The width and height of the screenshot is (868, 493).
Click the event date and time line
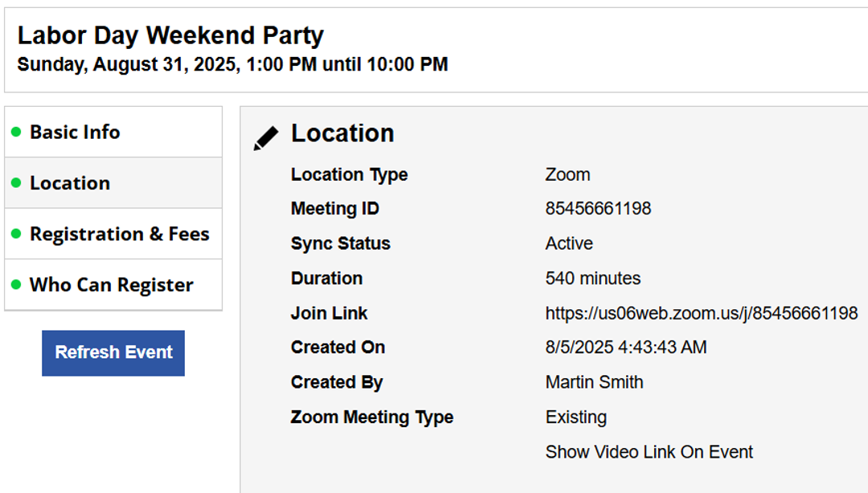[x=232, y=64]
